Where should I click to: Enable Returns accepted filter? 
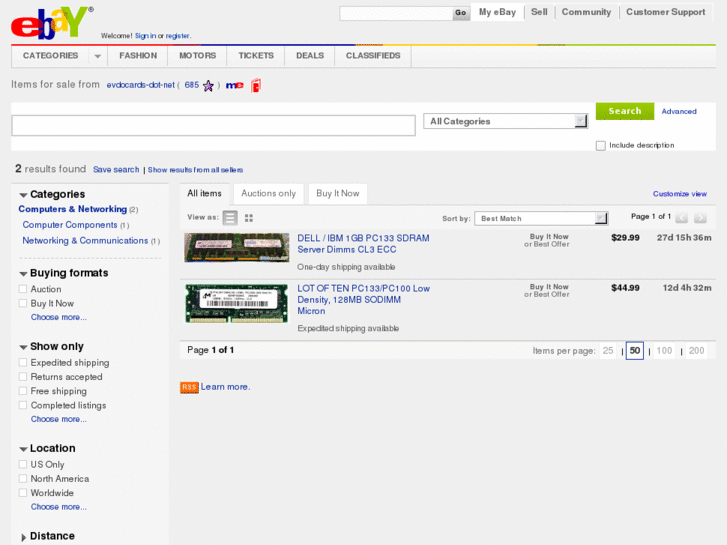23,377
